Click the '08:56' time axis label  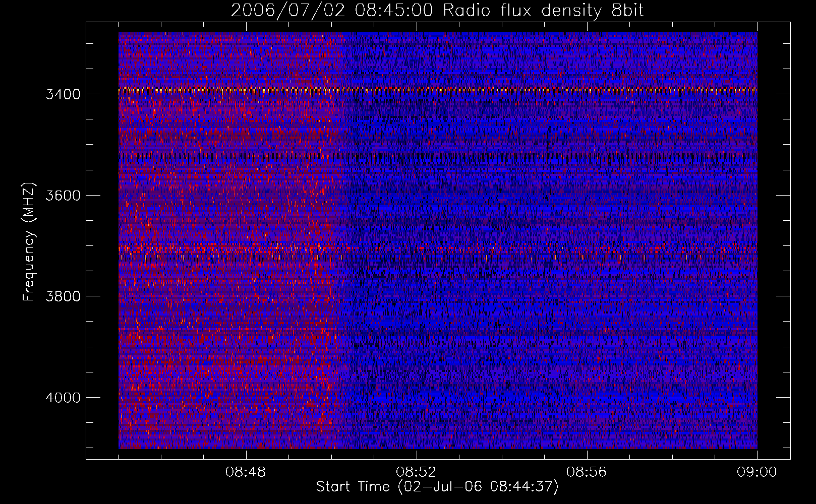587,472
